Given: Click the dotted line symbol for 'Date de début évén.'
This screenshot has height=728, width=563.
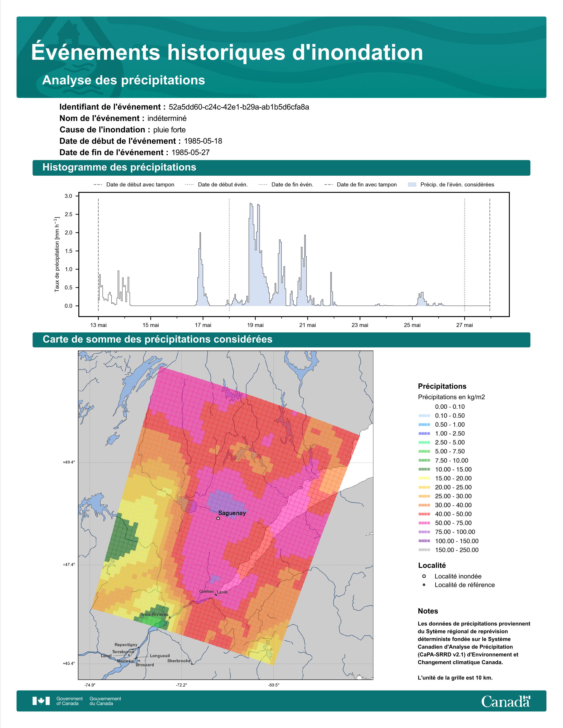Looking at the screenshot, I should click(x=189, y=185).
